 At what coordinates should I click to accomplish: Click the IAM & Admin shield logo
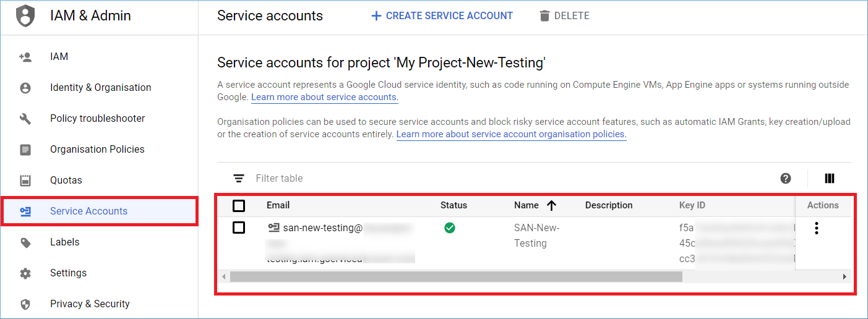(25, 16)
